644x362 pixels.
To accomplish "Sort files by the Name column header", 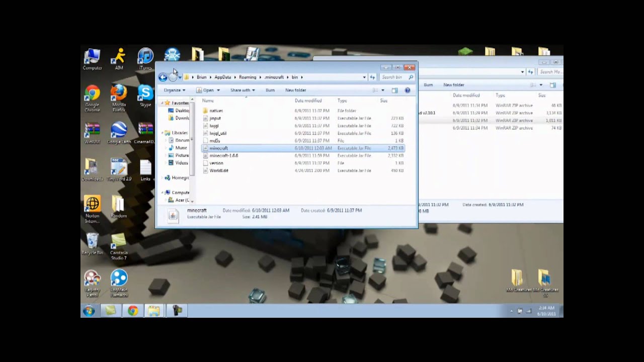I will click(x=208, y=101).
